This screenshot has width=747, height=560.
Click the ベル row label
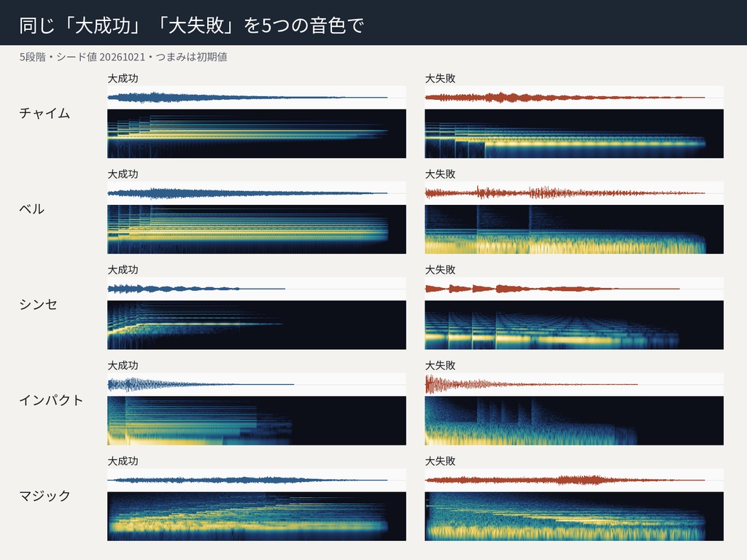click(32, 209)
